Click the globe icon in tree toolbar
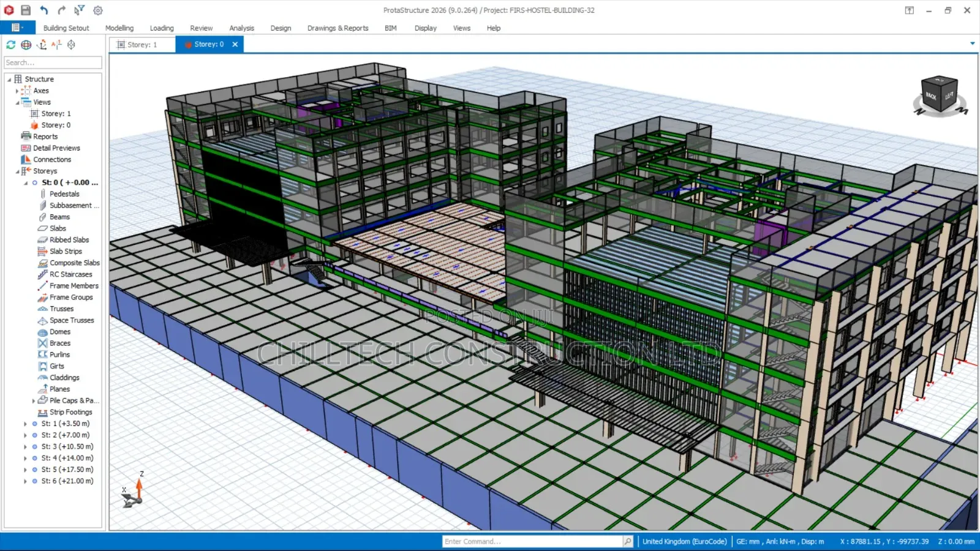The height and width of the screenshot is (551, 980). tap(26, 45)
